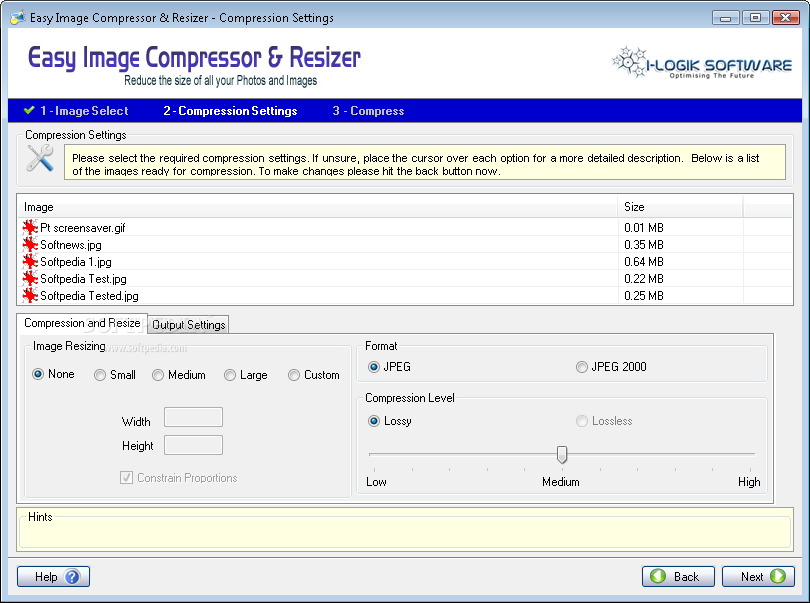Go to step 2 - Compression Settings
Image resolution: width=810 pixels, height=603 pixels.
click(230, 111)
